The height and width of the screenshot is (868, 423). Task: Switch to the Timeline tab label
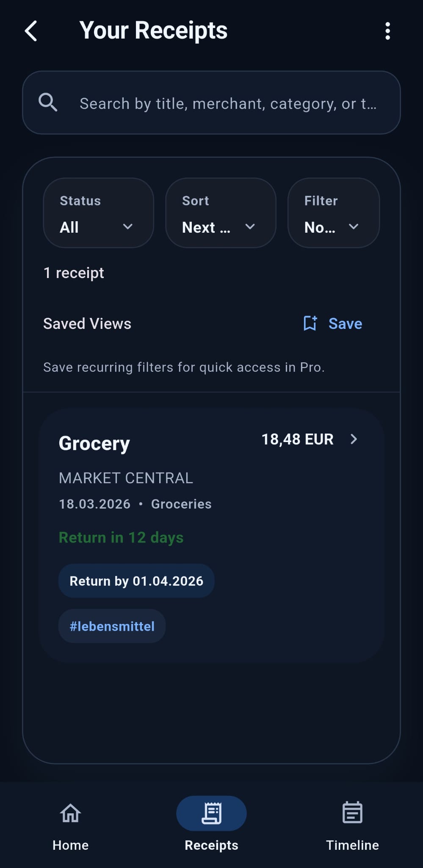(352, 845)
